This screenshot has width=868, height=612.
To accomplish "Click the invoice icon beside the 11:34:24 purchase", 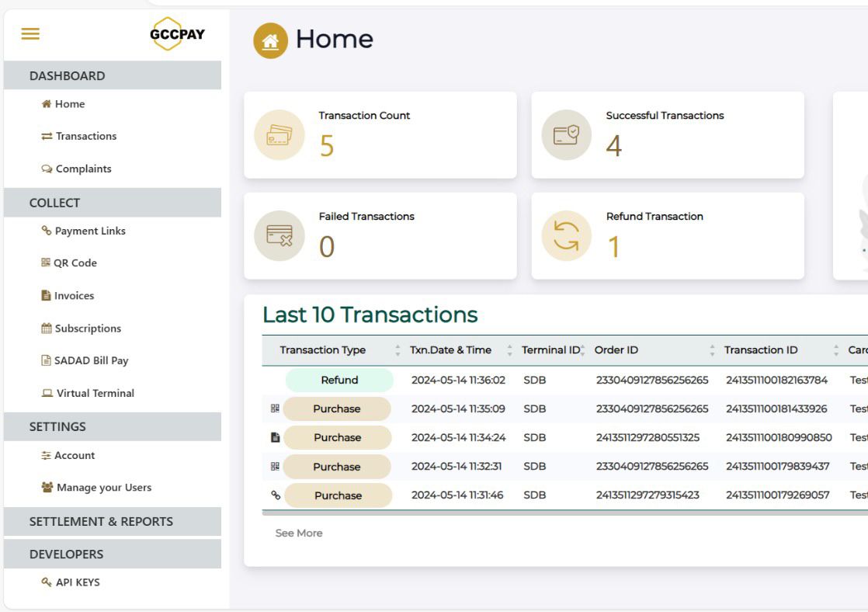I will click(x=275, y=437).
